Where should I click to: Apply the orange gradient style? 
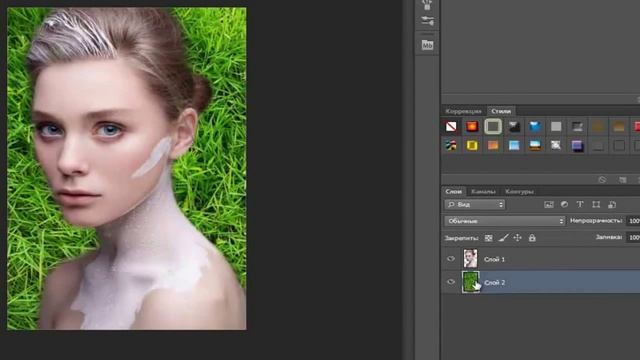493,145
